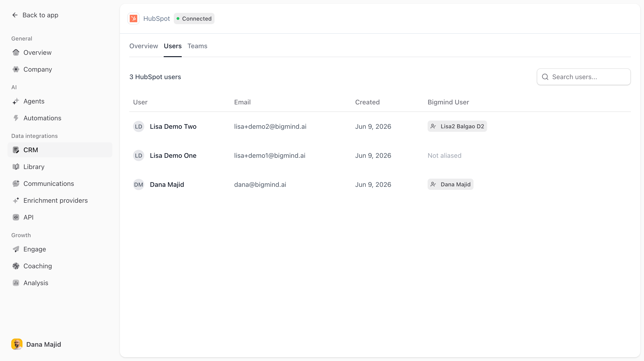Click the API icon

[x=16, y=217]
